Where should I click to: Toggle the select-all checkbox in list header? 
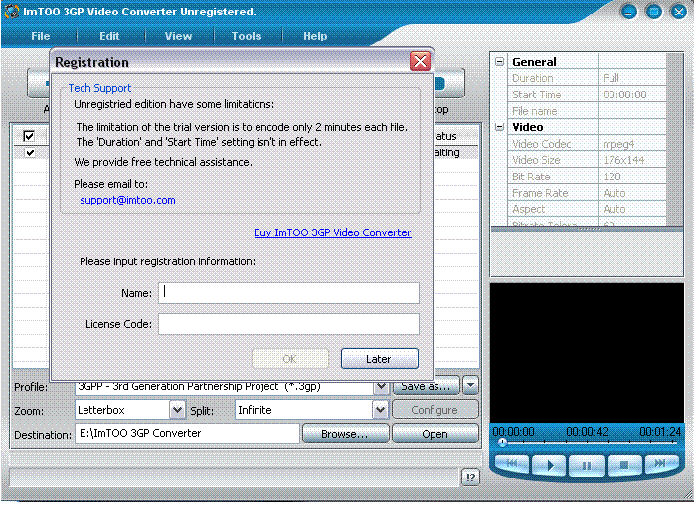tap(29, 136)
